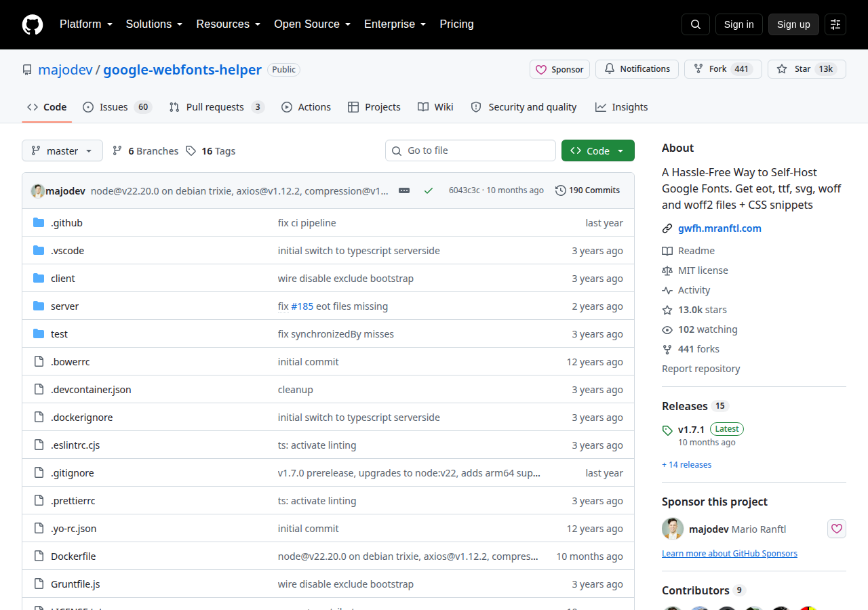868x610 pixels.
Task: Click the Notifications bell button
Action: (x=637, y=69)
